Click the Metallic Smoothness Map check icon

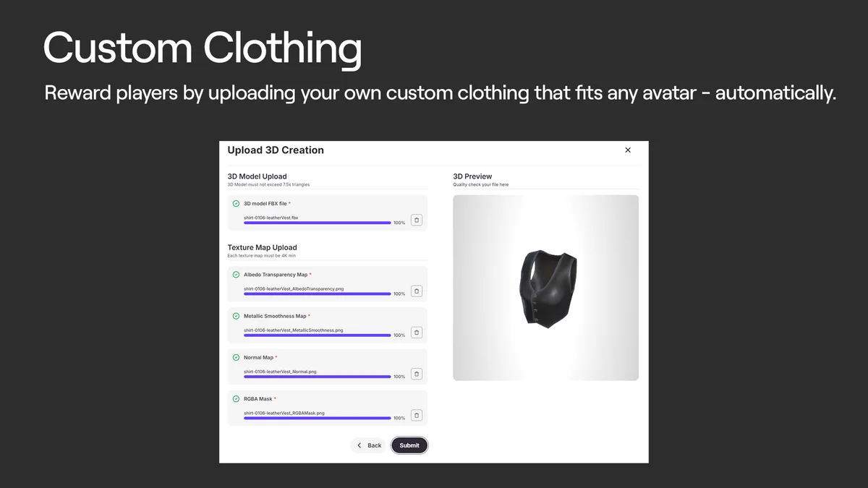(x=236, y=316)
